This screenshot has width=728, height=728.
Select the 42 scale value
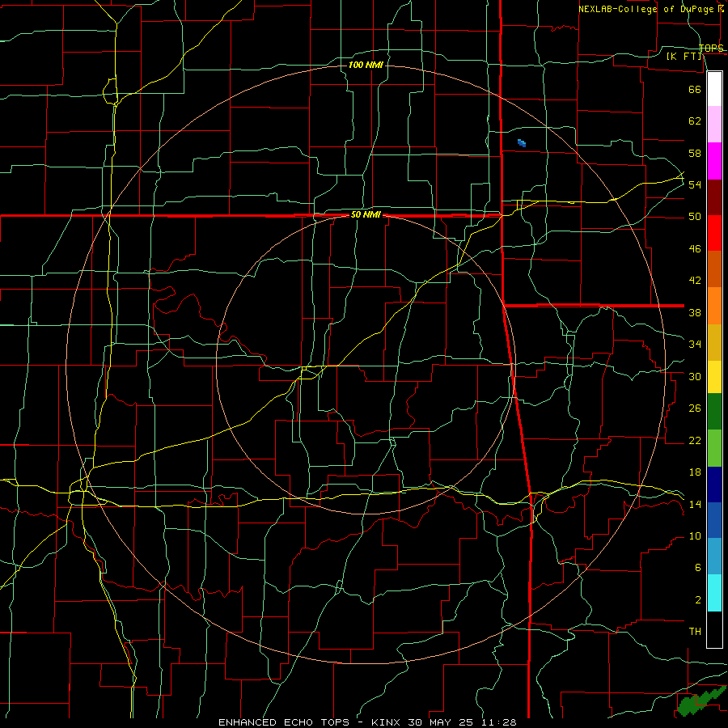[x=695, y=280]
